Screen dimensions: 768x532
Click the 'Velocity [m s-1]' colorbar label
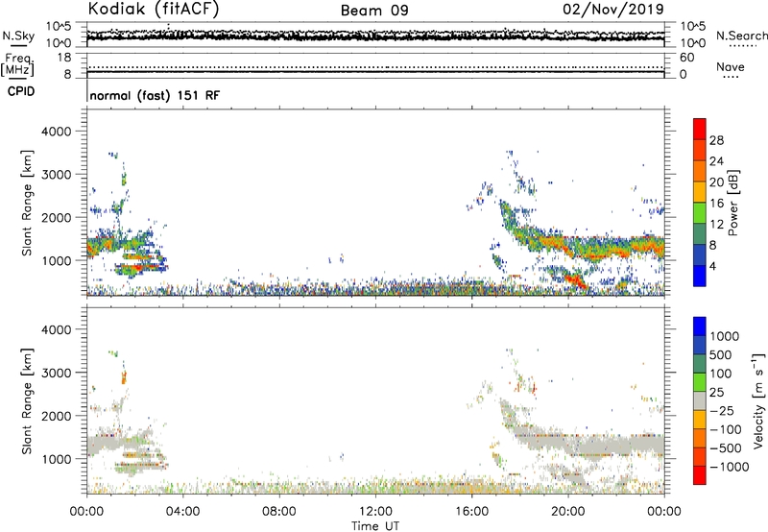pyautogui.click(x=758, y=400)
